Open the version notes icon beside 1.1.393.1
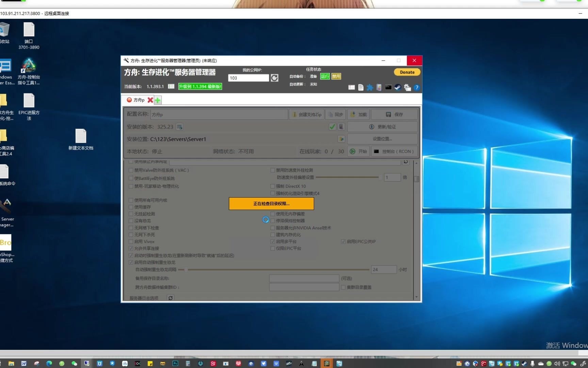 [171, 87]
